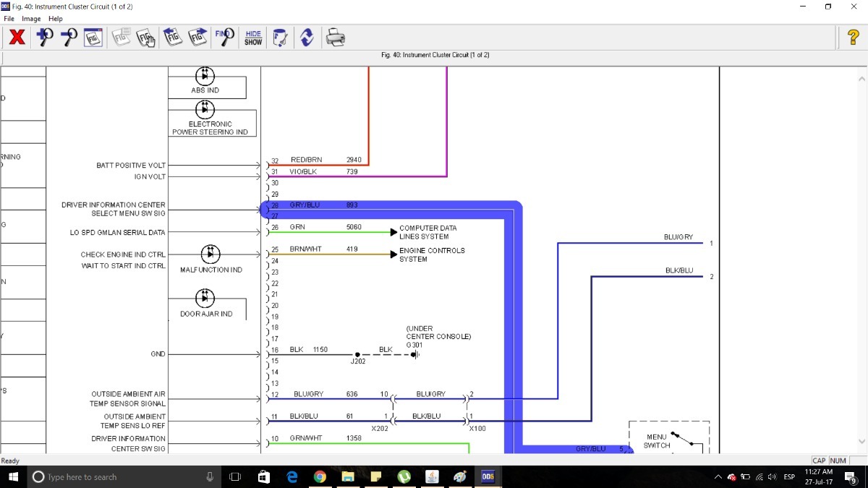Launch Google Chrome from the taskbar
The height and width of the screenshot is (488, 868).
coord(320,476)
